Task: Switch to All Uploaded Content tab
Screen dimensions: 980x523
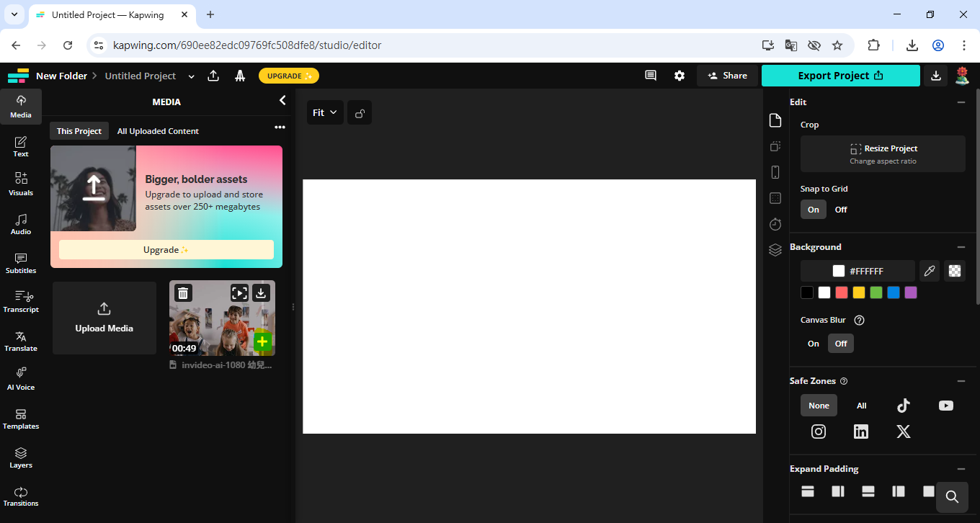Action: pyautogui.click(x=158, y=131)
